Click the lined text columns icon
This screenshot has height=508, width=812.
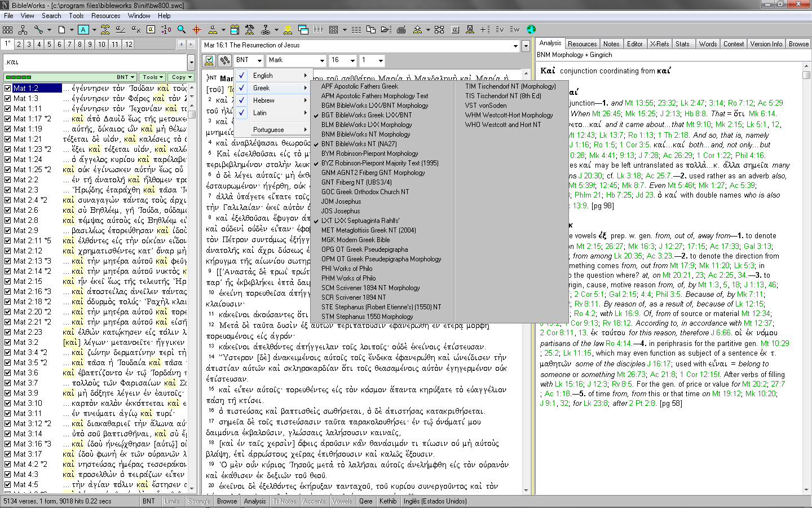(x=356, y=29)
